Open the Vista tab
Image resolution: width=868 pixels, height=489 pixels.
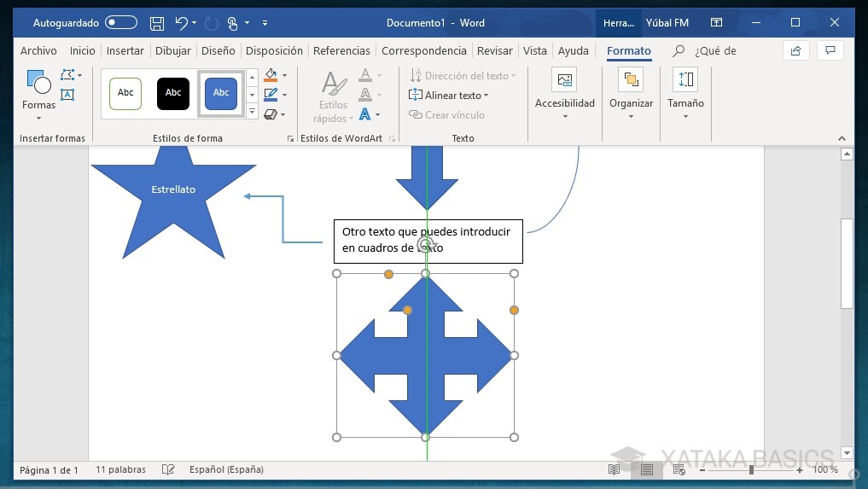click(535, 50)
